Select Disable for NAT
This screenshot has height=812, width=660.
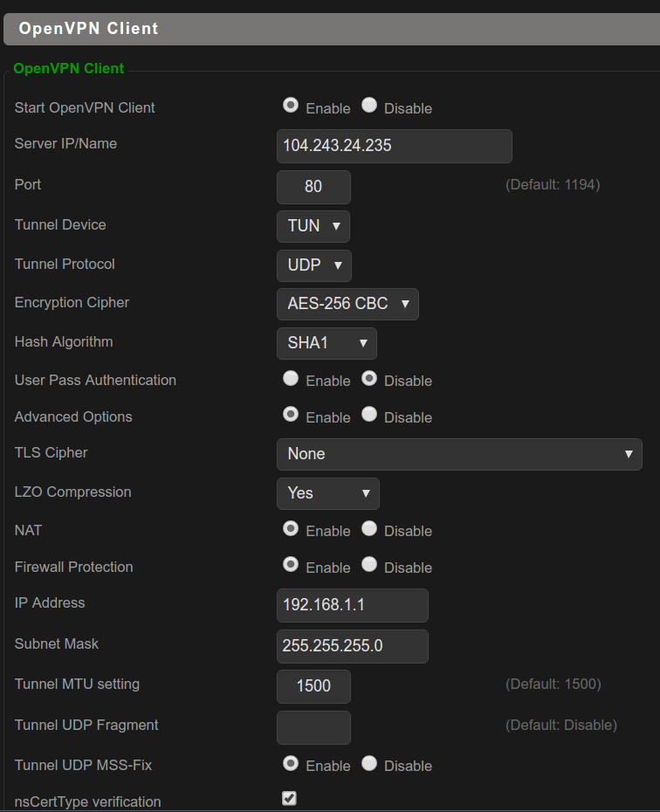369,528
